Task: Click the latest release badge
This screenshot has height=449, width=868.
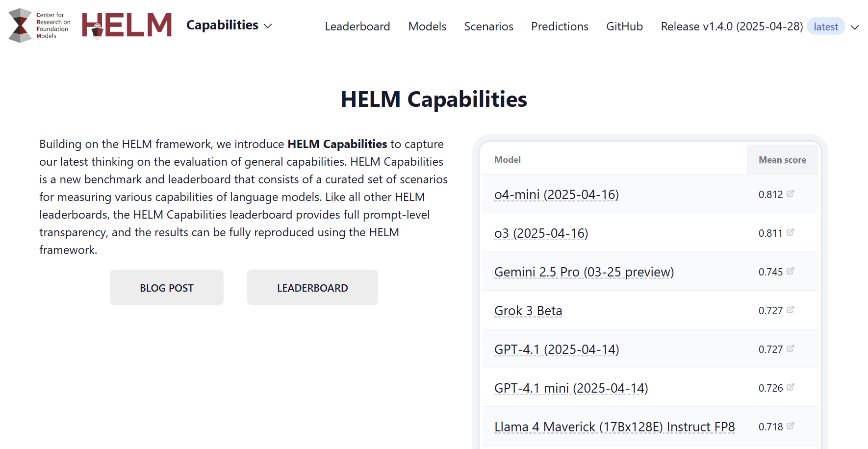Action: 826,26
